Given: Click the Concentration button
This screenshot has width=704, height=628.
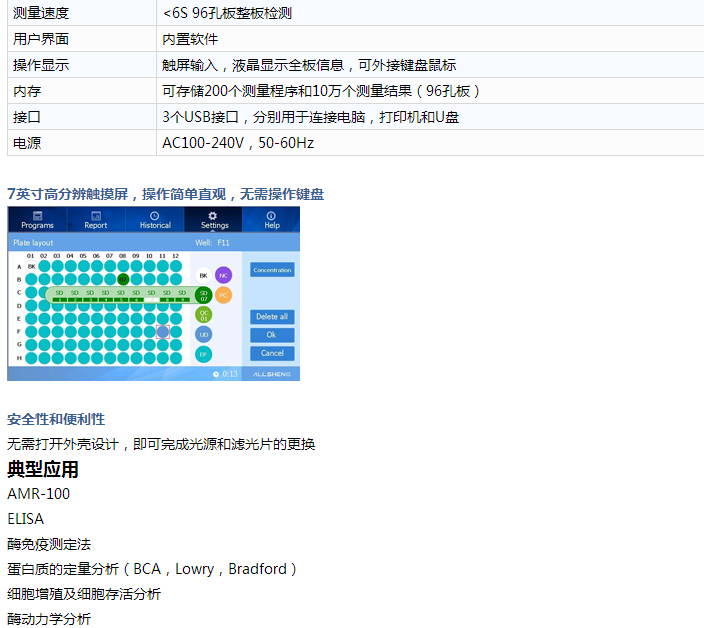Looking at the screenshot, I should coord(272,270).
